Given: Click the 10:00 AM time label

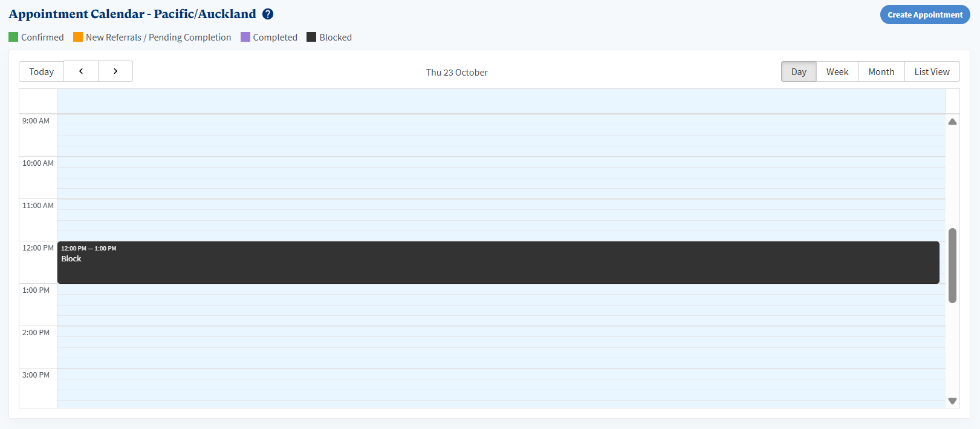Looking at the screenshot, I should (x=38, y=163).
